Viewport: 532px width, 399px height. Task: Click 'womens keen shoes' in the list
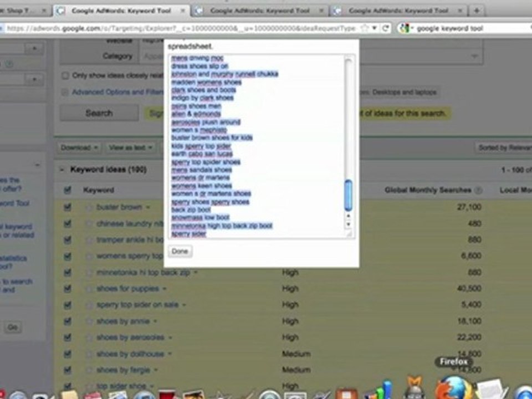click(x=202, y=186)
